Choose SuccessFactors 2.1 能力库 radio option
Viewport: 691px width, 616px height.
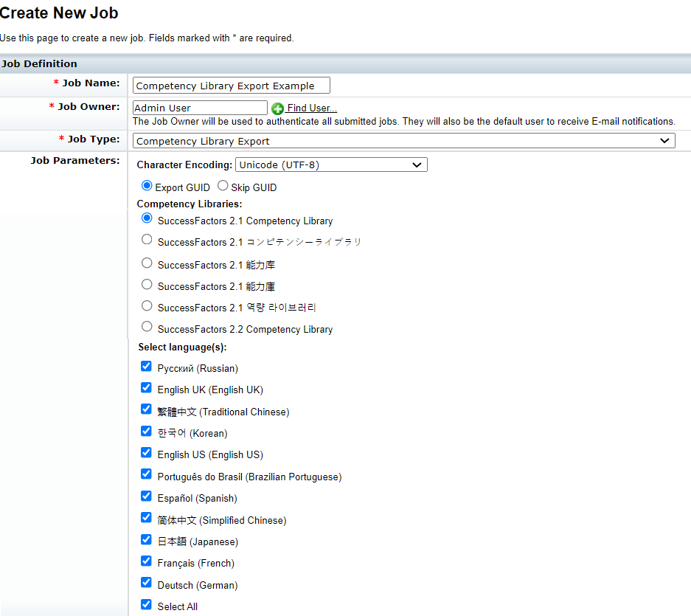(147, 263)
